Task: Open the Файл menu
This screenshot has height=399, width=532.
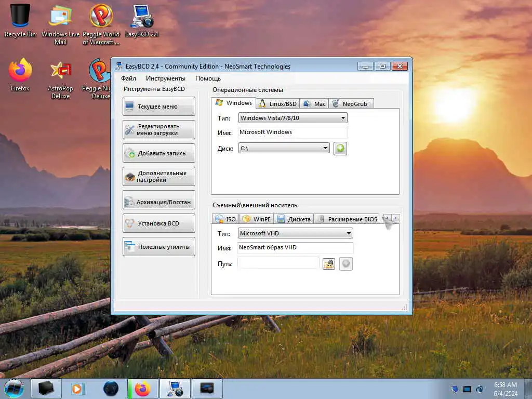Action: 129,78
